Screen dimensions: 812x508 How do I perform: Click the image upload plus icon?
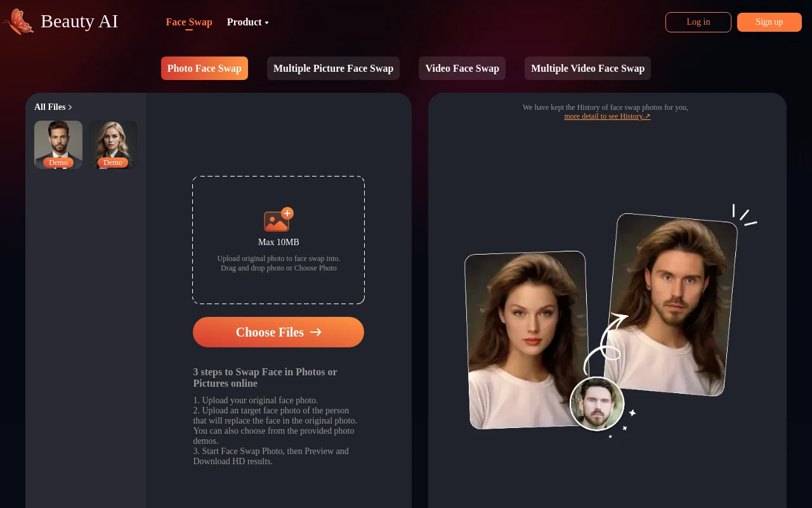pos(278,220)
